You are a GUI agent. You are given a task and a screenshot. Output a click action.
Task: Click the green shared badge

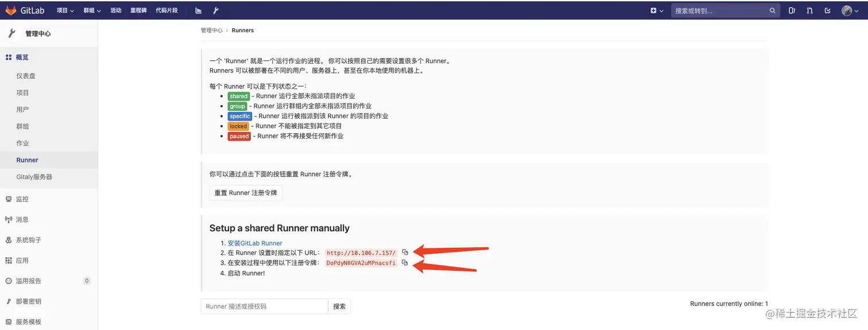point(238,96)
